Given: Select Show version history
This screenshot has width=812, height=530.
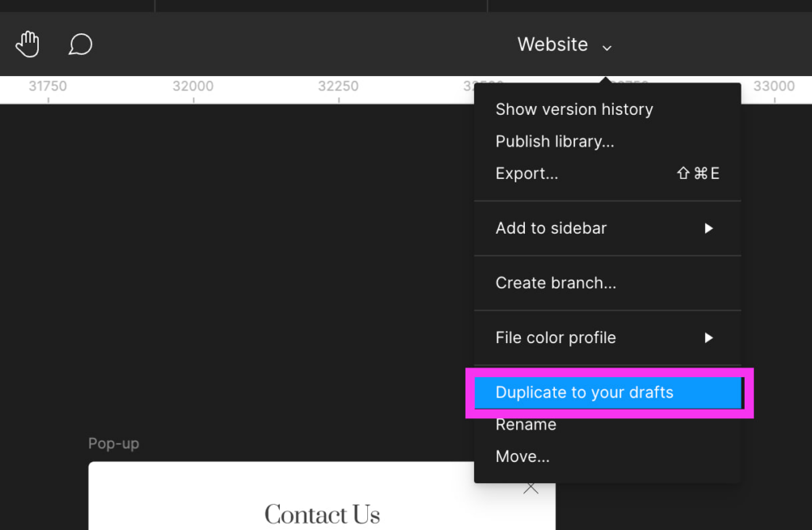Looking at the screenshot, I should coord(573,109).
